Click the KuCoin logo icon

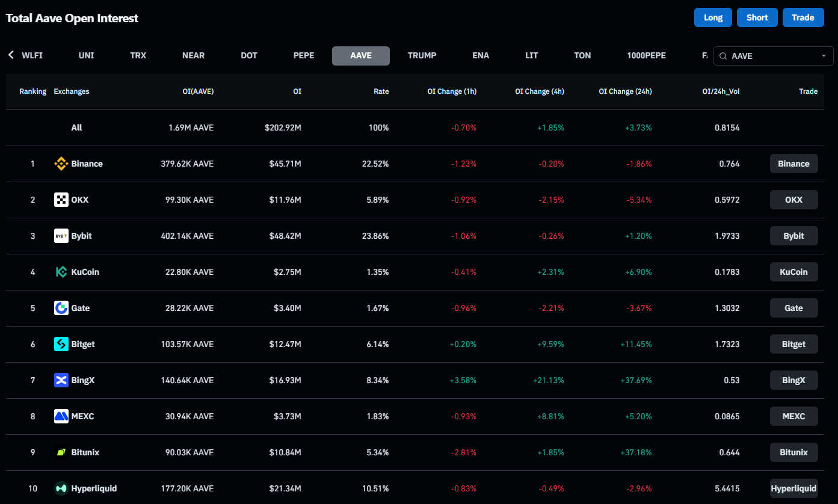(61, 272)
